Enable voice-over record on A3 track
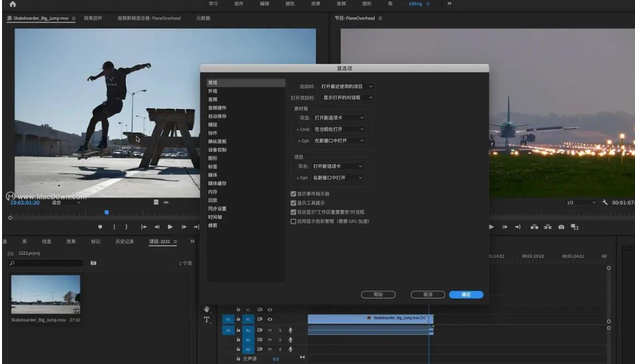 coord(290,349)
